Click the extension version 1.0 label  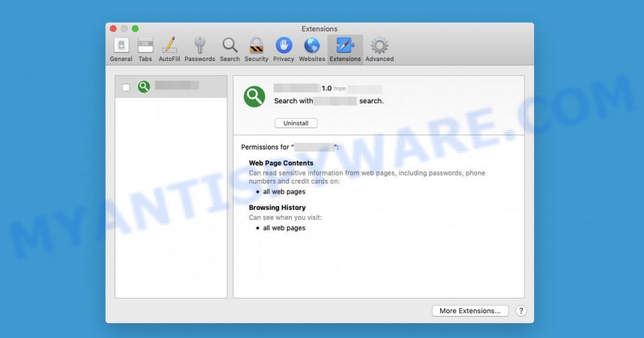pyautogui.click(x=327, y=89)
